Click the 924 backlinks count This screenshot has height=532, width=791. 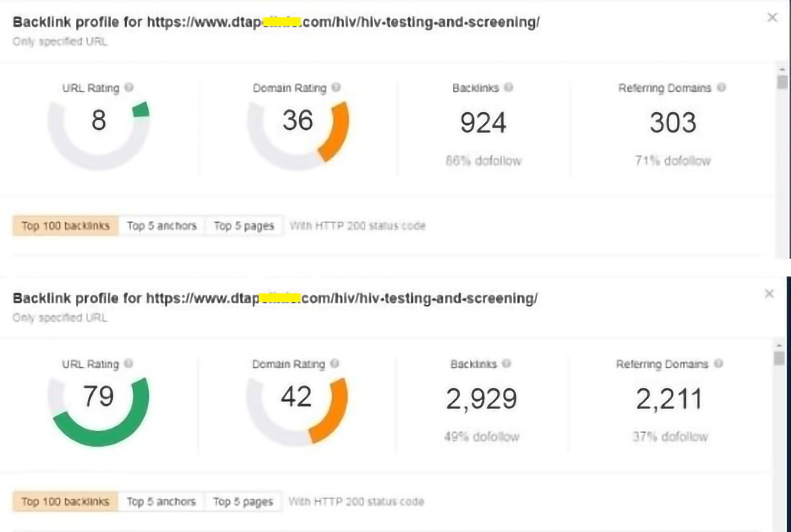(x=483, y=123)
